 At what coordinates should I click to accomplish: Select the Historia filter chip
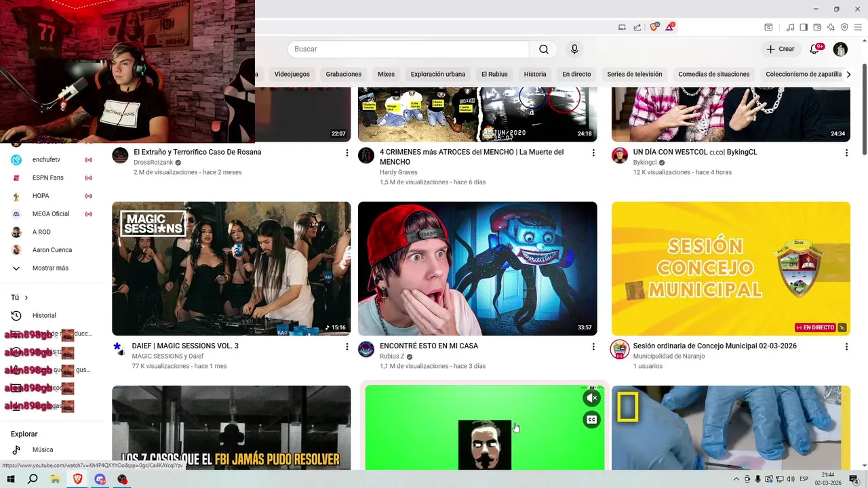(535, 74)
